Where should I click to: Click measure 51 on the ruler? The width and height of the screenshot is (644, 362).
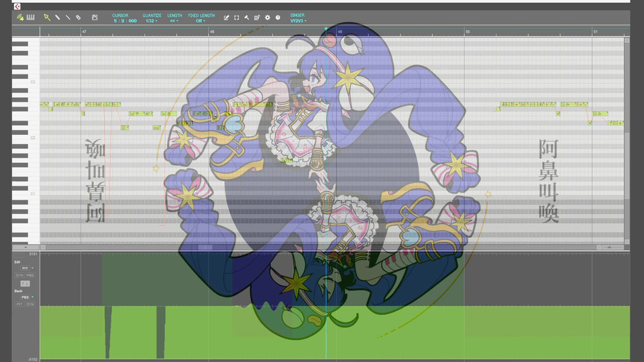point(595,32)
